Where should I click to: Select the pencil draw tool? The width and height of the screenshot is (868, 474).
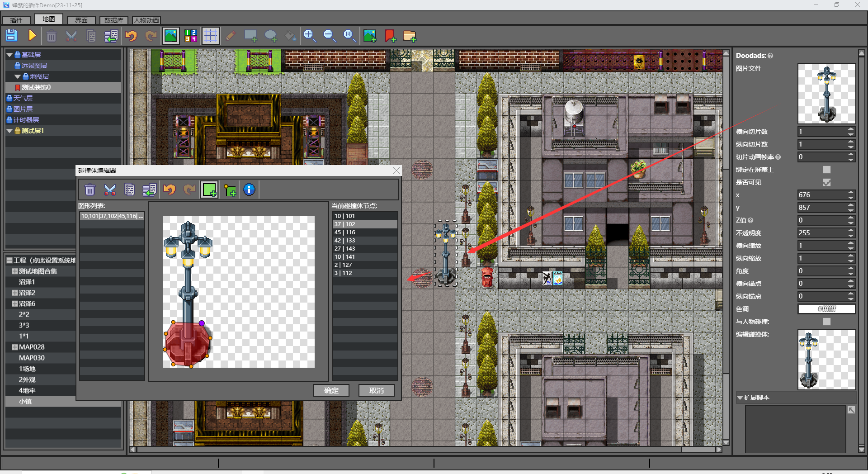click(231, 36)
